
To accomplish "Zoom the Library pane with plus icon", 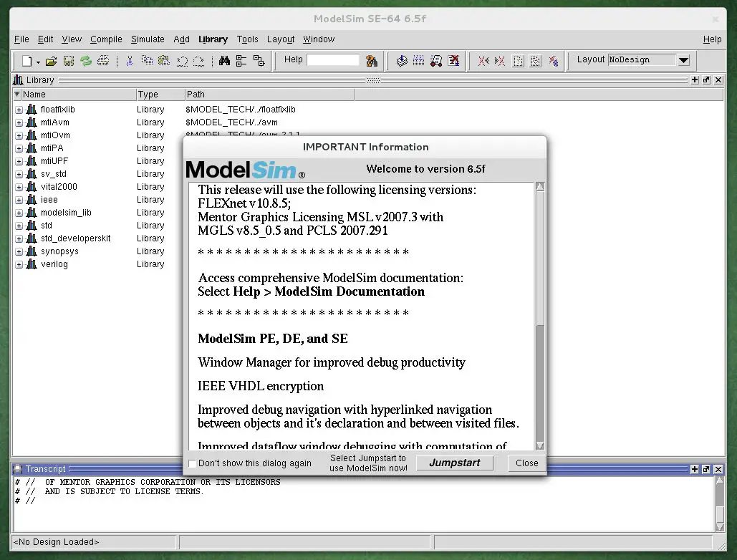I will (695, 80).
